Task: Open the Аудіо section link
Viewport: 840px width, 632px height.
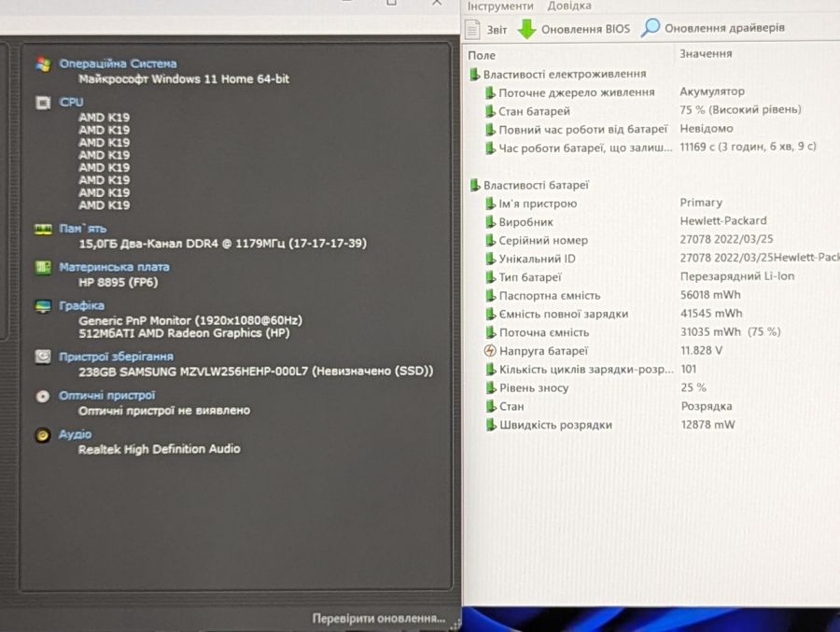Action: [x=75, y=434]
